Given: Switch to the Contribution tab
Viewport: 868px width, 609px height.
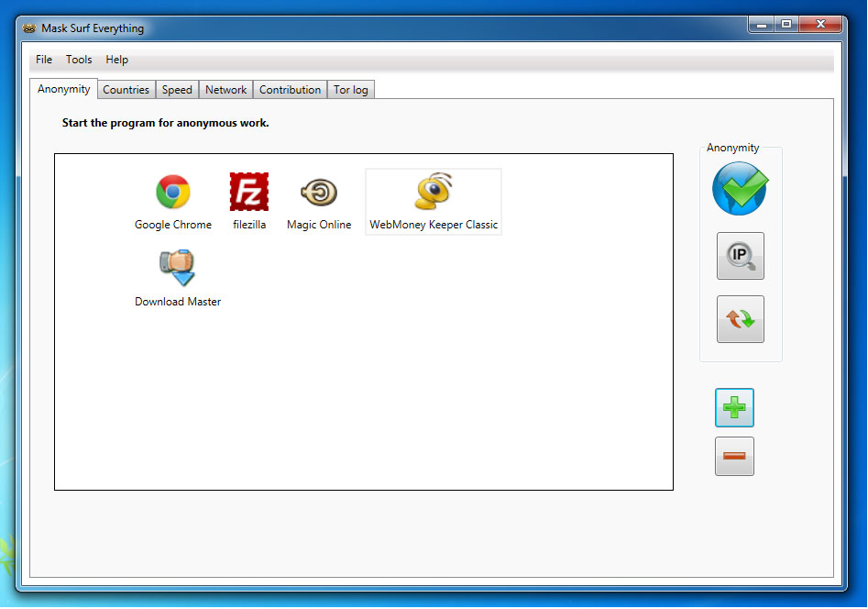Looking at the screenshot, I should point(290,90).
